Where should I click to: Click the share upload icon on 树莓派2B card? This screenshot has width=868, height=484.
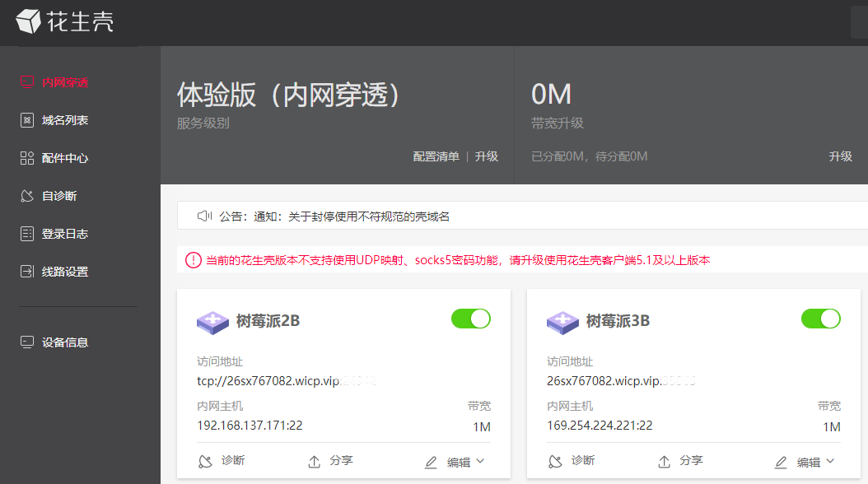click(314, 461)
